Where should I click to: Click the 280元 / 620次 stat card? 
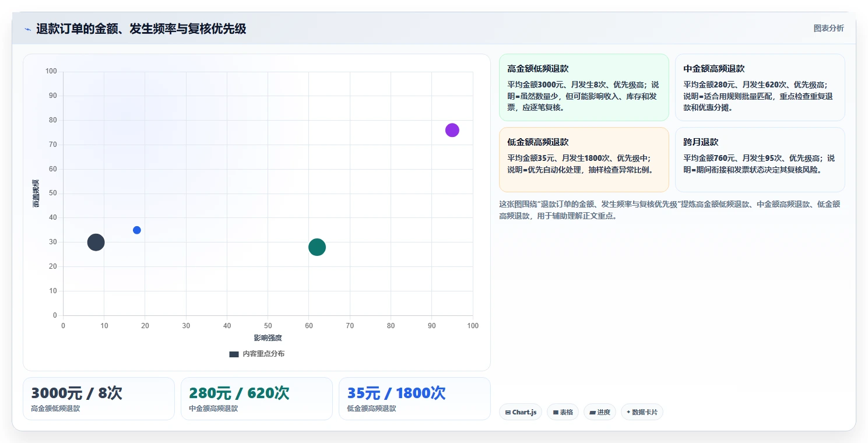256,399
